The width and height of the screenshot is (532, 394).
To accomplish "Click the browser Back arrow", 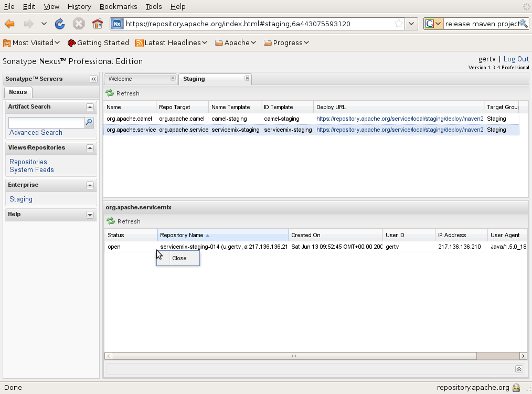I will pyautogui.click(x=9, y=24).
